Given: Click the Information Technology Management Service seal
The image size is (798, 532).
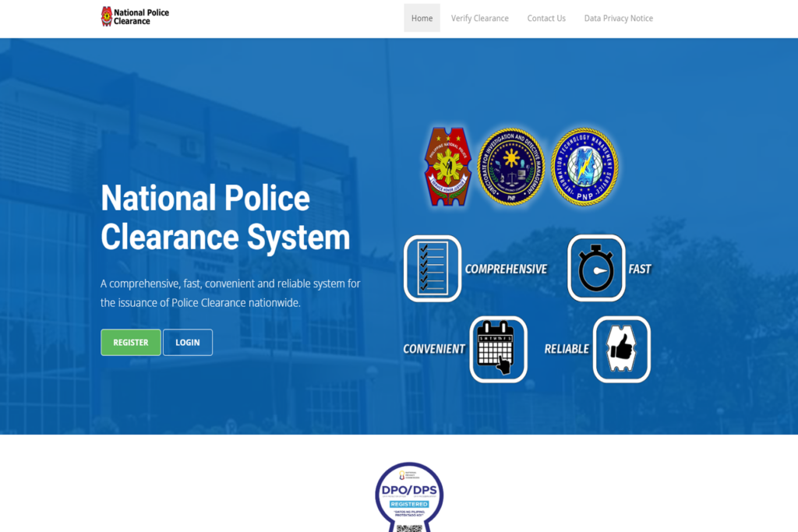Looking at the screenshot, I should click(584, 167).
